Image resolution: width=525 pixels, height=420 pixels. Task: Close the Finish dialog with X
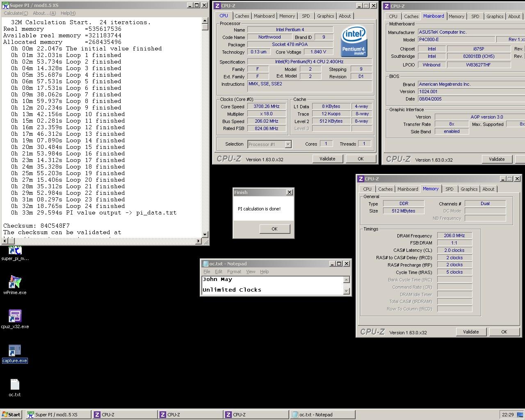(x=290, y=192)
